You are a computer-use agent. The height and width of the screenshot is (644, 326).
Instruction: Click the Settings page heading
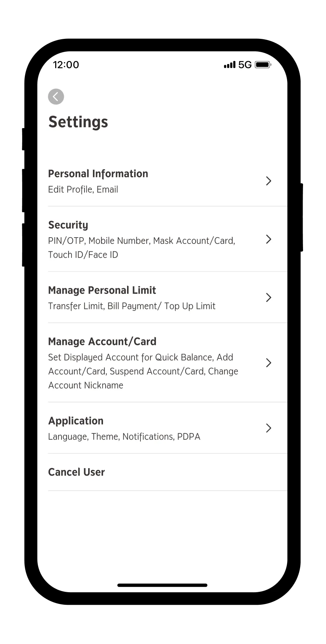(x=78, y=122)
